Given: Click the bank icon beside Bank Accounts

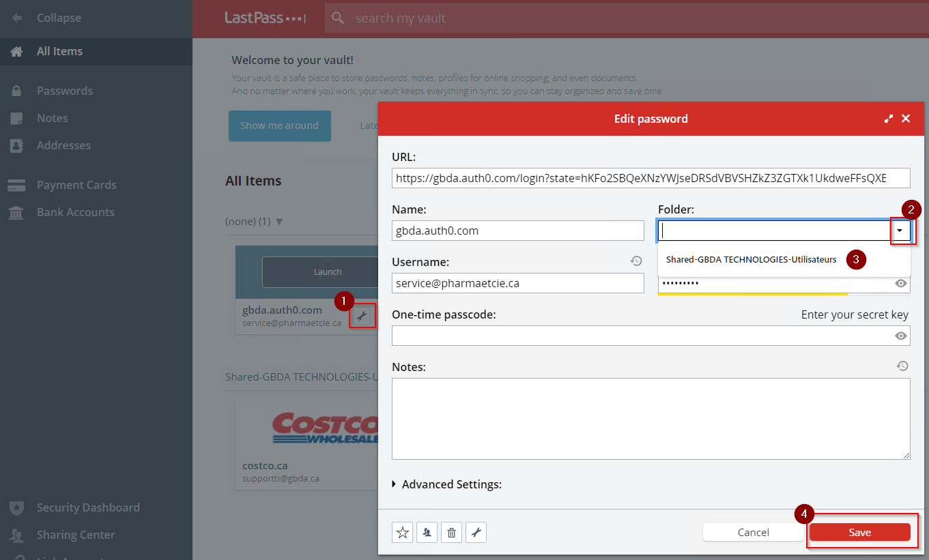Looking at the screenshot, I should coord(16,212).
